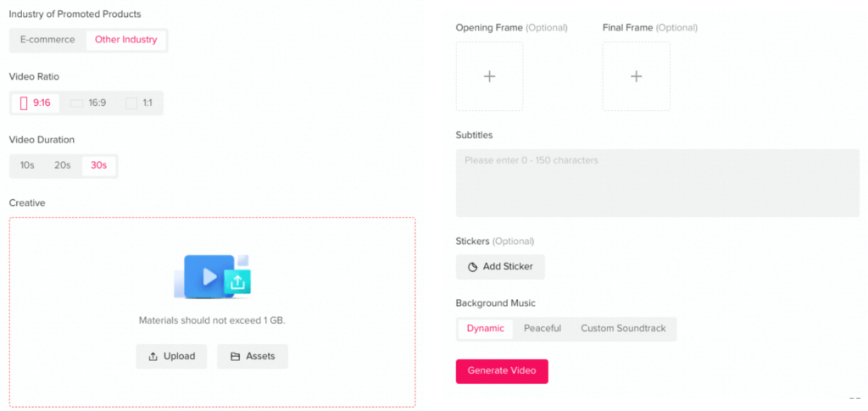
Task: Click the plus icon in Final Frame
Action: 636,76
